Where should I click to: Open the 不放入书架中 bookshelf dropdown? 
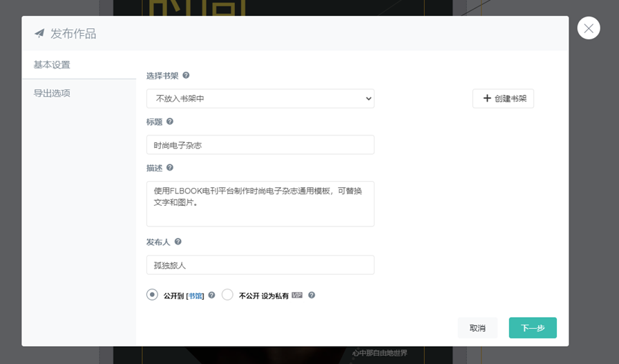coord(260,98)
